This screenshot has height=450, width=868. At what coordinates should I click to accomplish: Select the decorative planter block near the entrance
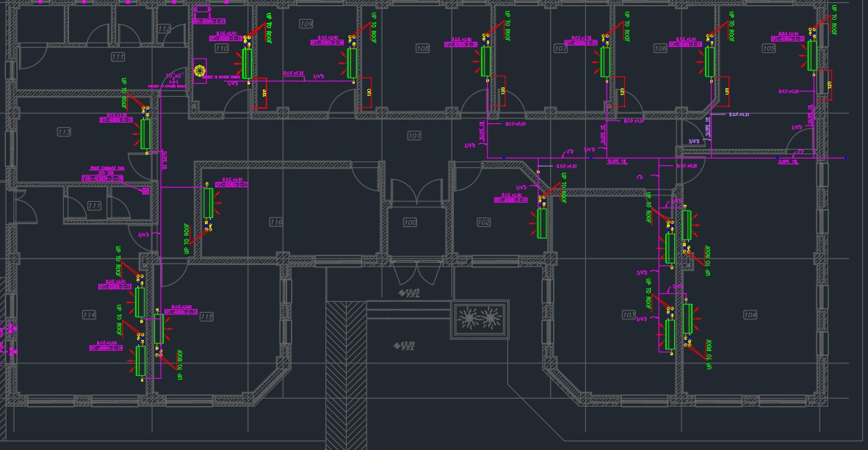coord(479,319)
